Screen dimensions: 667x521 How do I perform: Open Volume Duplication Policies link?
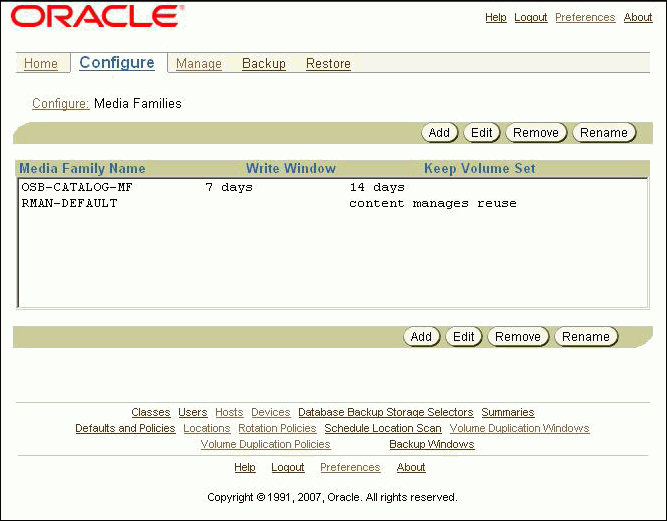[265, 444]
